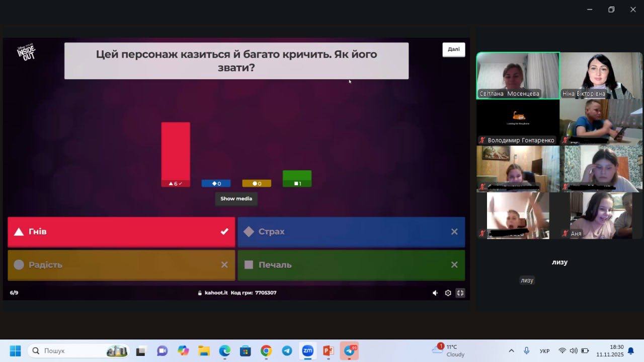This screenshot has width=644, height=362.
Task: Toggle the taskbar microphone icon
Action: click(526, 351)
